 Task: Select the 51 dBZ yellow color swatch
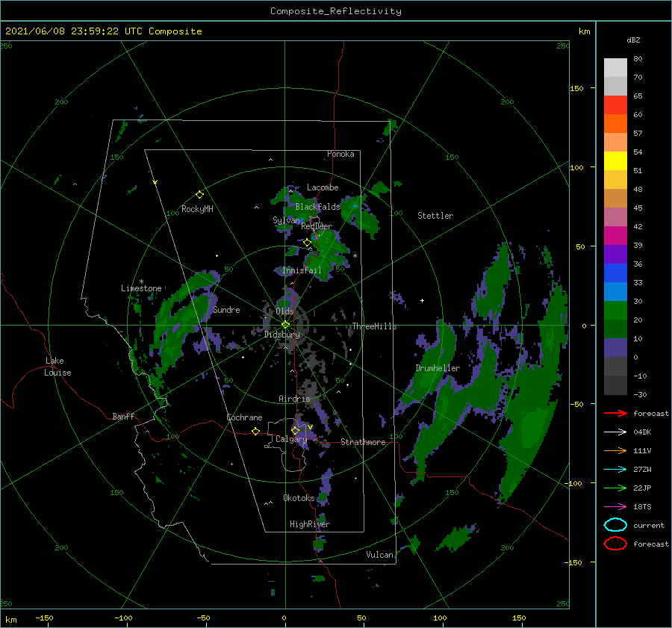pyautogui.click(x=615, y=161)
